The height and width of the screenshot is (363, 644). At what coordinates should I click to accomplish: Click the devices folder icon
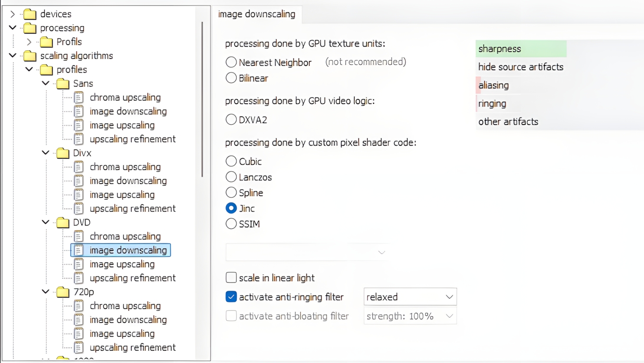(30, 14)
